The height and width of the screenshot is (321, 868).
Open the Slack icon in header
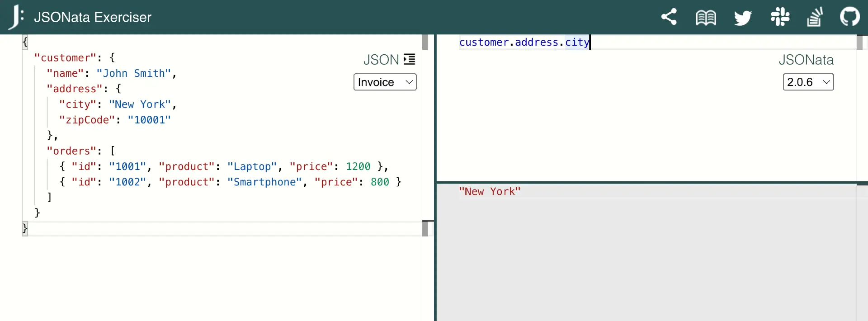point(780,17)
